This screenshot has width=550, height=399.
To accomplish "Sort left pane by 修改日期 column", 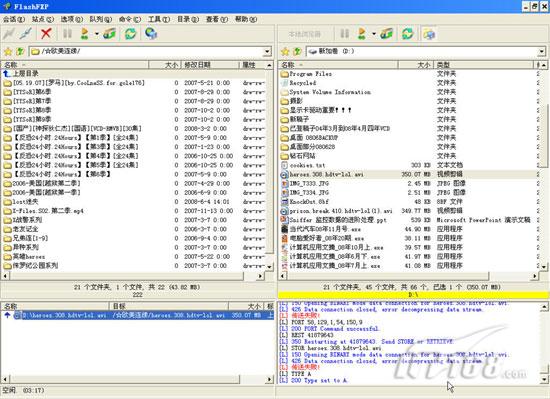I will point(210,65).
